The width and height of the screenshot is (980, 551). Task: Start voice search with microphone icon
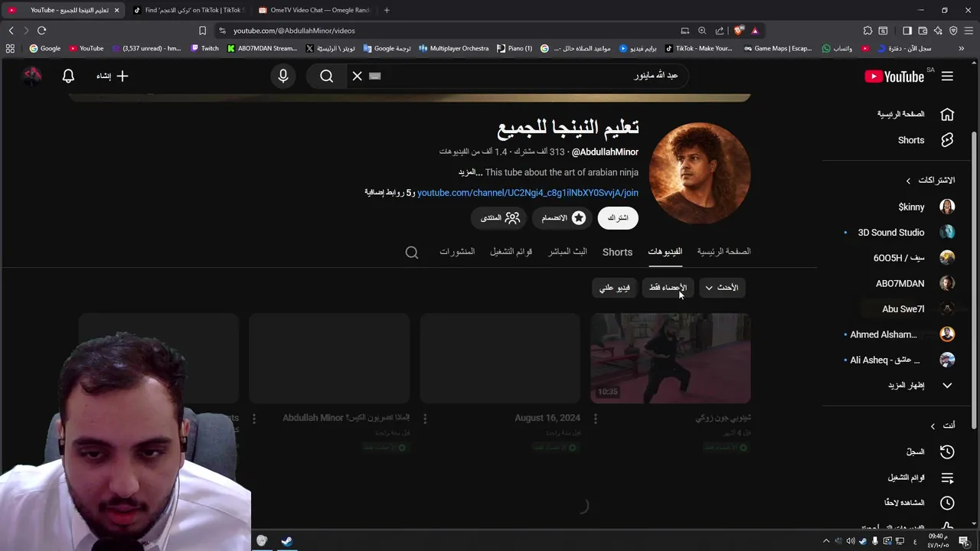[x=283, y=76]
